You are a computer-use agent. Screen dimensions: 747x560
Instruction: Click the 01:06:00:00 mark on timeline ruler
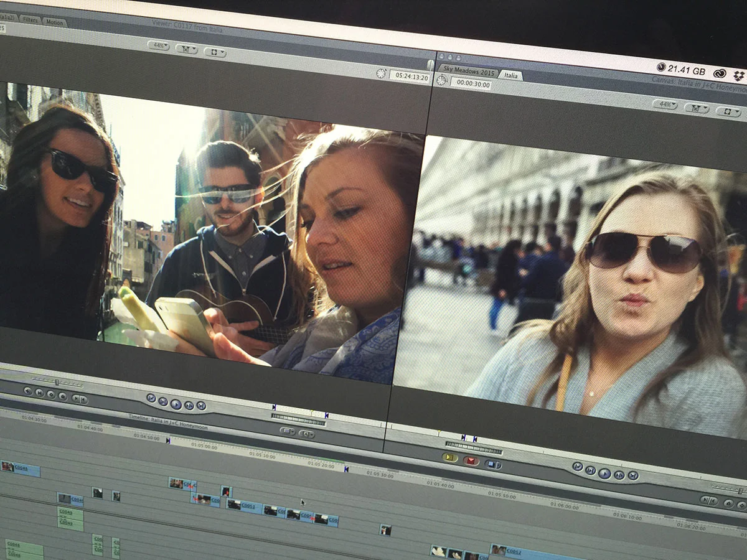[x=564, y=506]
